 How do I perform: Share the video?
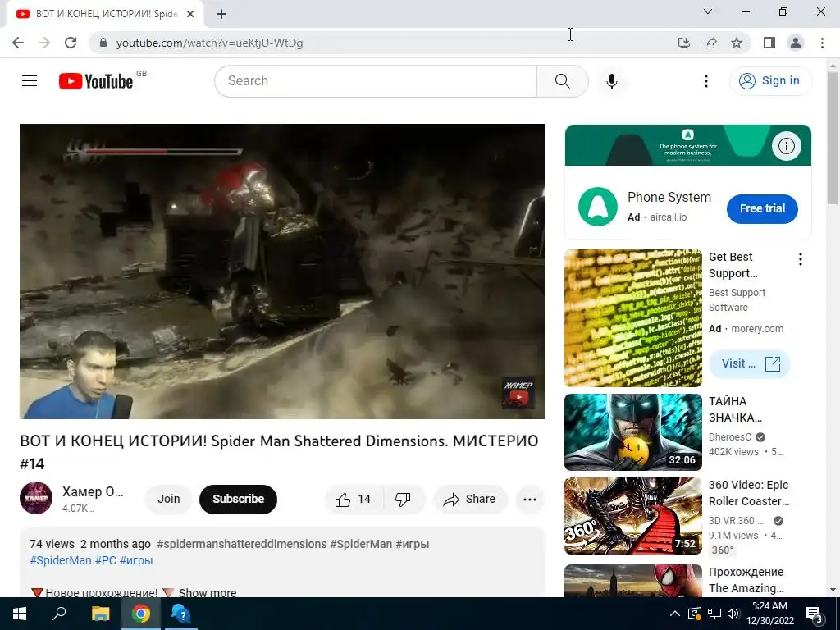[470, 500]
